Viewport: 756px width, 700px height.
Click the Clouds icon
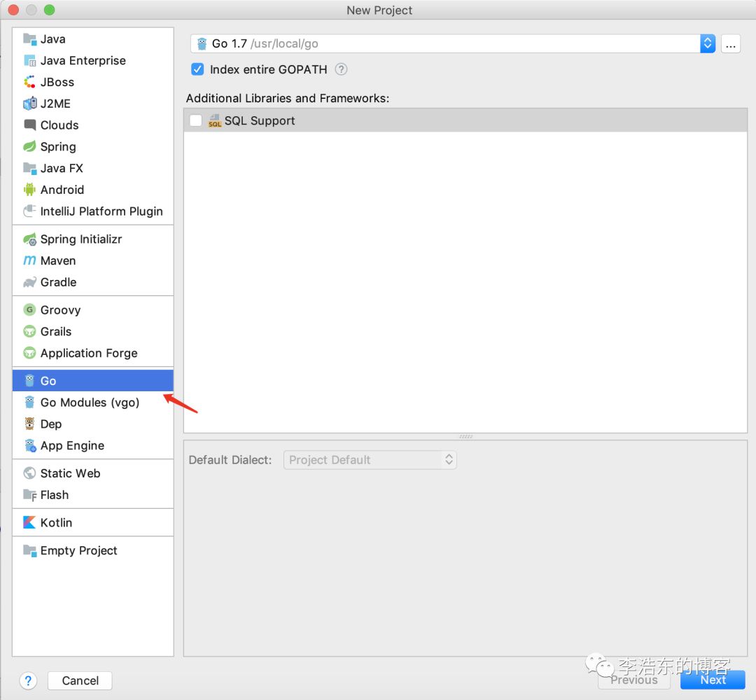tap(30, 125)
